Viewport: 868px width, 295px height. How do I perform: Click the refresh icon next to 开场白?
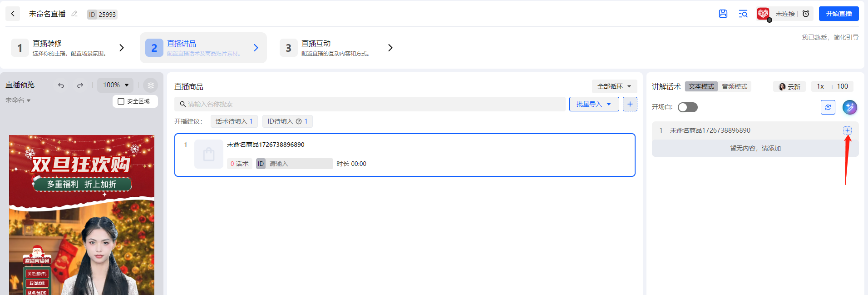point(828,107)
